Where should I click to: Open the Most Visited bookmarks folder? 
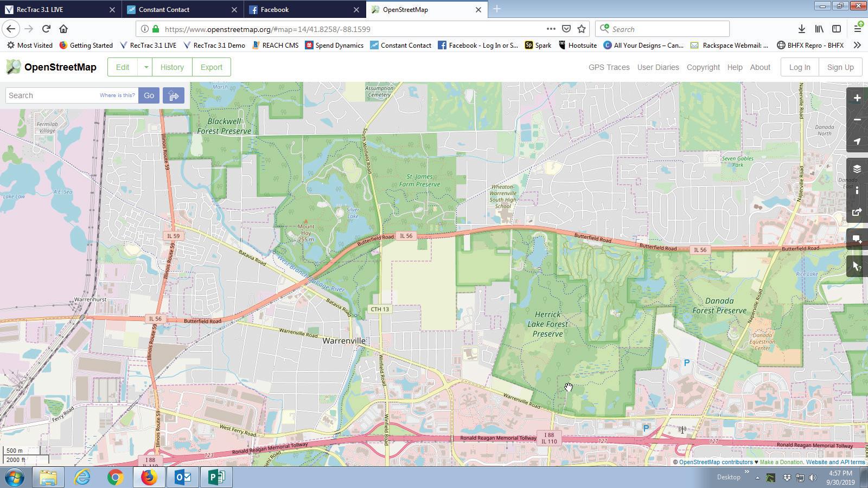coord(29,46)
